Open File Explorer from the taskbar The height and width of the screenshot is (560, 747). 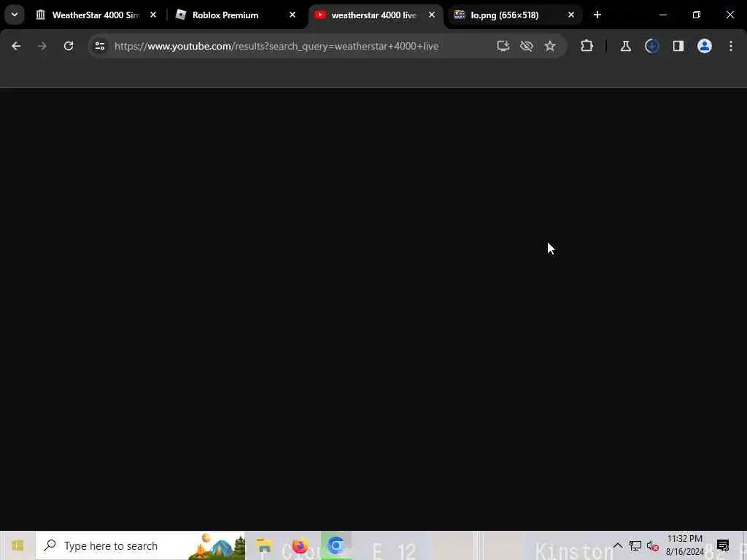click(264, 545)
